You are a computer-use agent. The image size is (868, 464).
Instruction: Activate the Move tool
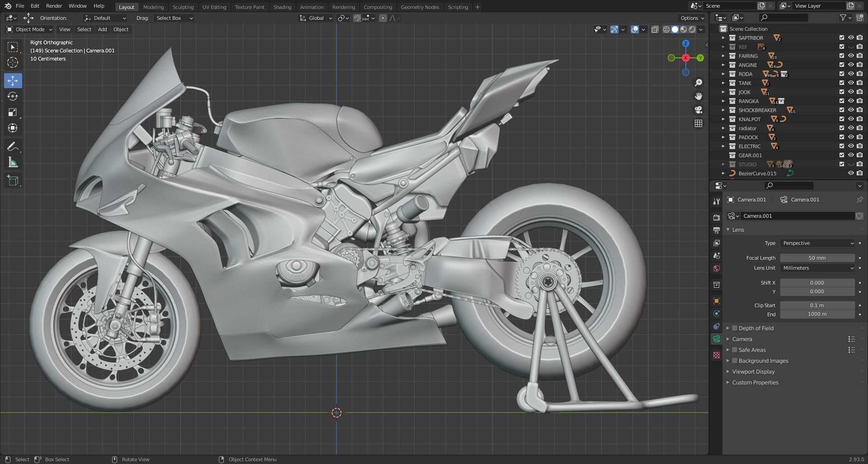[x=13, y=80]
